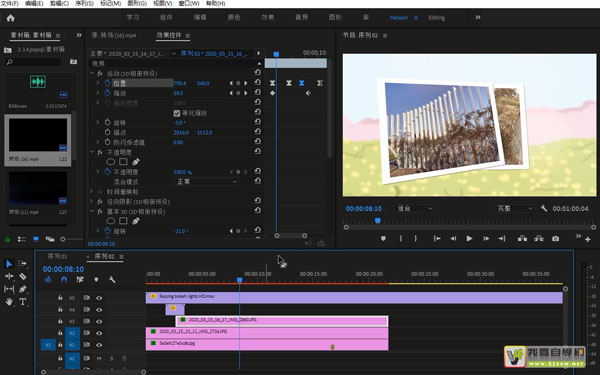
Task: Switch to the 序列01 timeline tab
Action: pyautogui.click(x=57, y=256)
